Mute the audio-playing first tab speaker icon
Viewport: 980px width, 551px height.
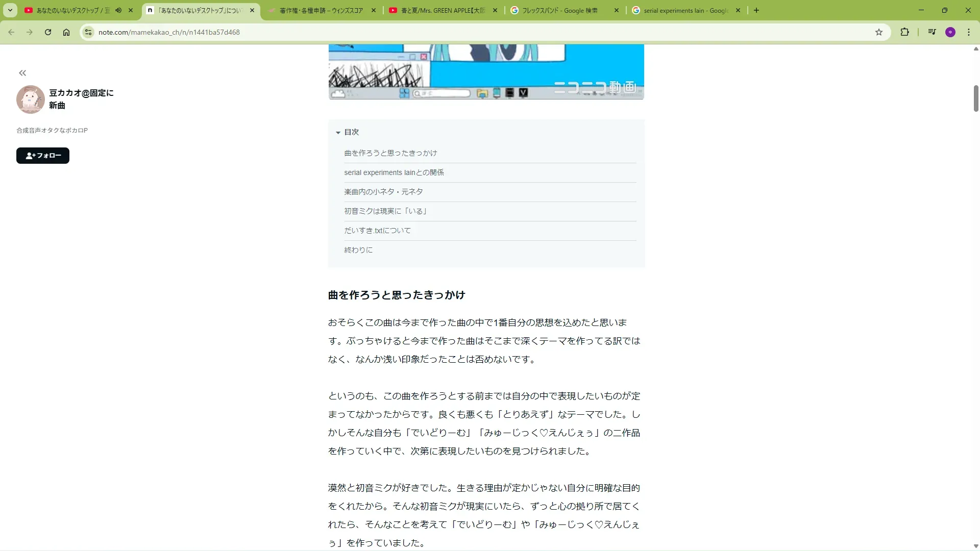pos(118,10)
